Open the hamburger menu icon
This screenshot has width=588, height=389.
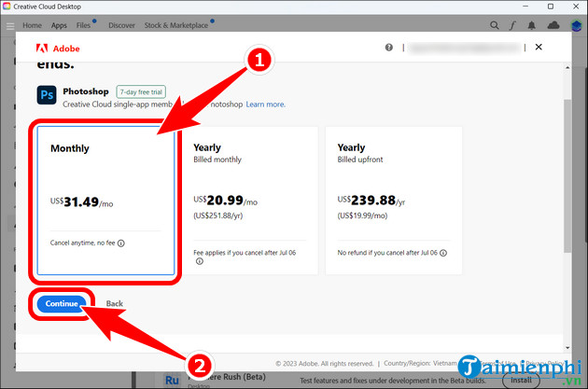[x=10, y=26]
